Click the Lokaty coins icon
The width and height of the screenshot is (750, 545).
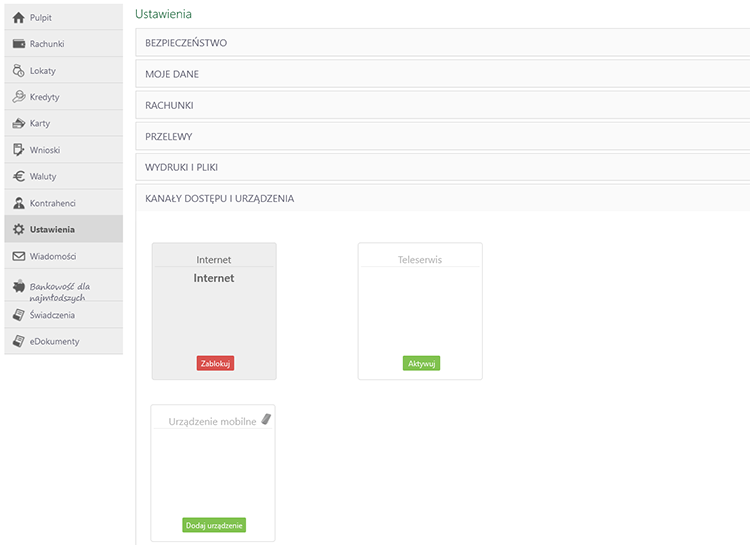(18, 71)
